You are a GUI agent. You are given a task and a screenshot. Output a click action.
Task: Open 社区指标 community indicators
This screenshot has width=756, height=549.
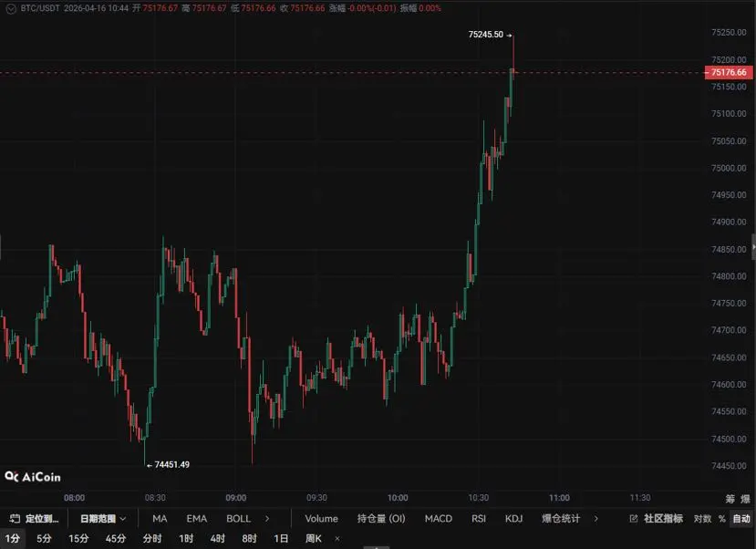pos(663,519)
